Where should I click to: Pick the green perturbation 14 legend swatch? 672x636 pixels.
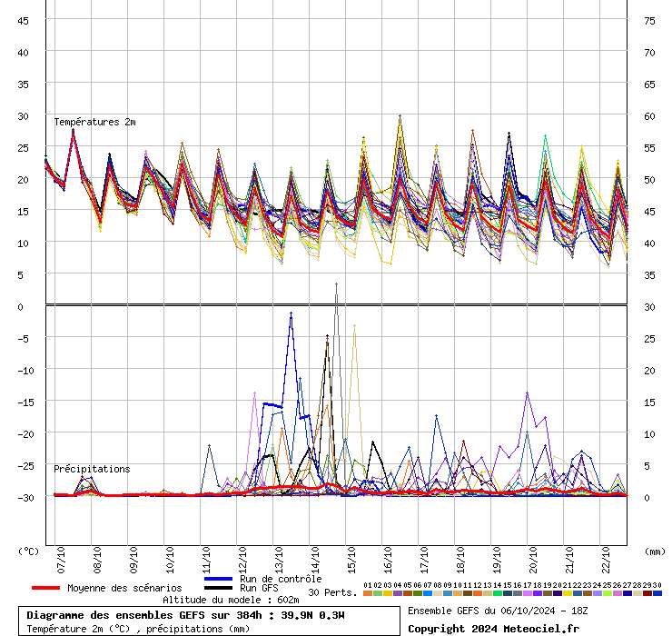coord(497,593)
